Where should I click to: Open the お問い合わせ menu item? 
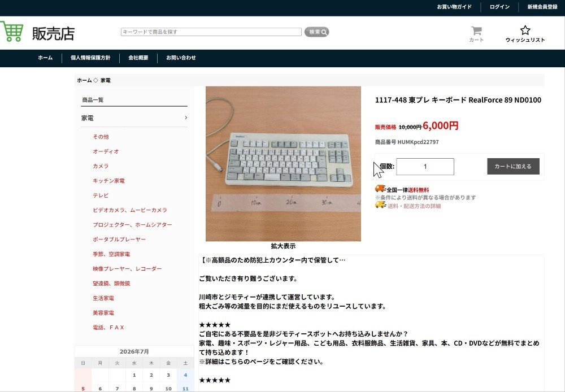[181, 58]
